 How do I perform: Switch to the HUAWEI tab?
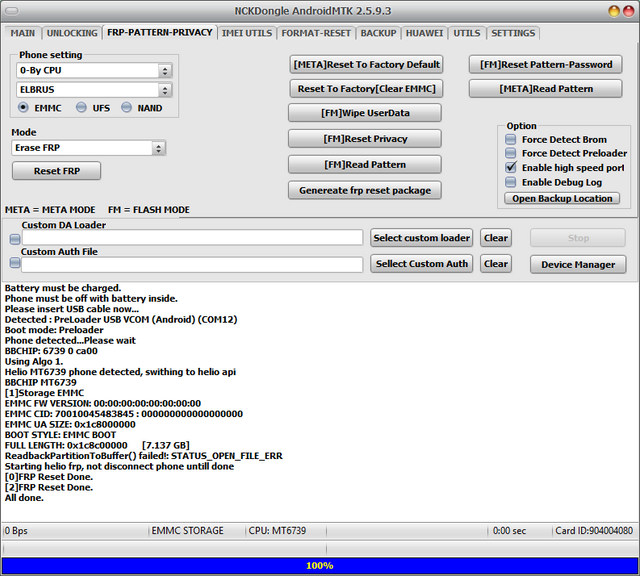point(424,33)
